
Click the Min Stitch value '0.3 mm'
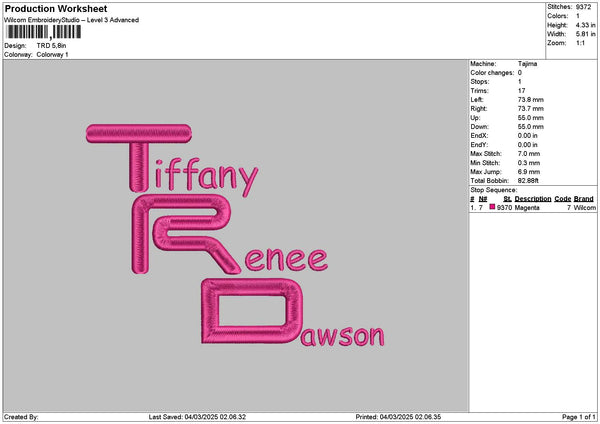coord(529,163)
